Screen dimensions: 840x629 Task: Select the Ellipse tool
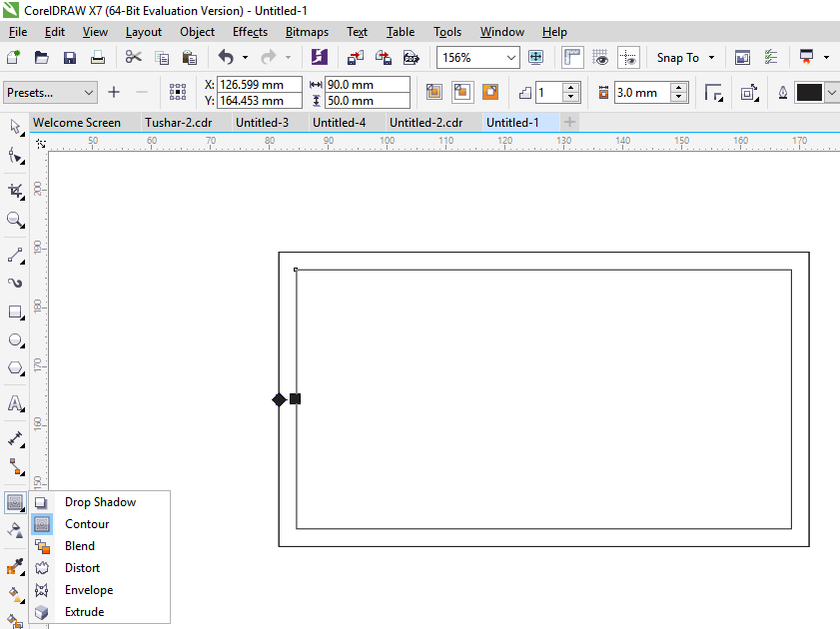pos(15,340)
